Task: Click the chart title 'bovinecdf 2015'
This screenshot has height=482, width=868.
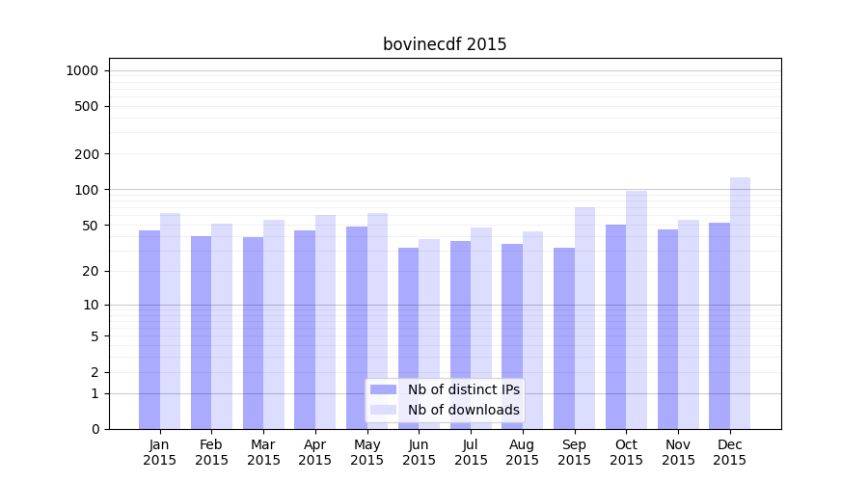Action: click(445, 44)
